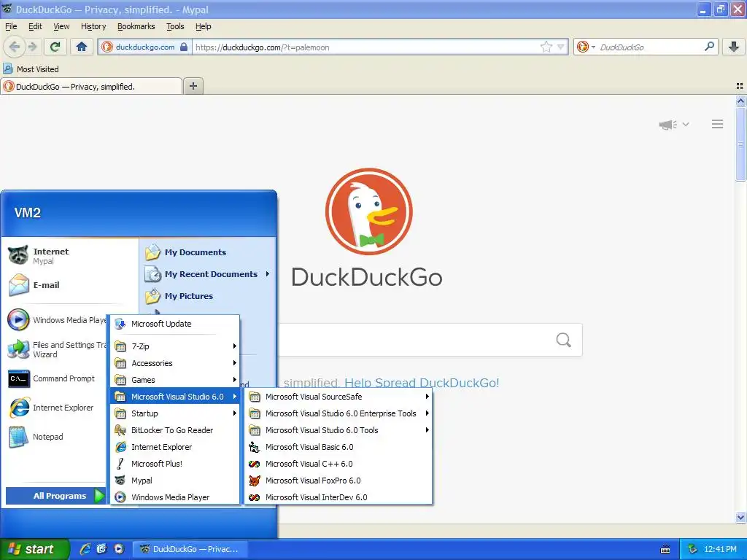Screen dimensions: 747x560
Task: Expand Microsoft Visual Studio 6.0 Enterprise Tools
Action: [338, 413]
